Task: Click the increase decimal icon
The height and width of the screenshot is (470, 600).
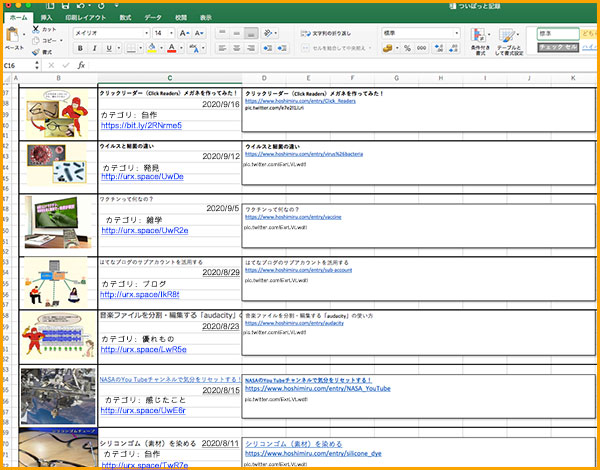Action: point(438,48)
